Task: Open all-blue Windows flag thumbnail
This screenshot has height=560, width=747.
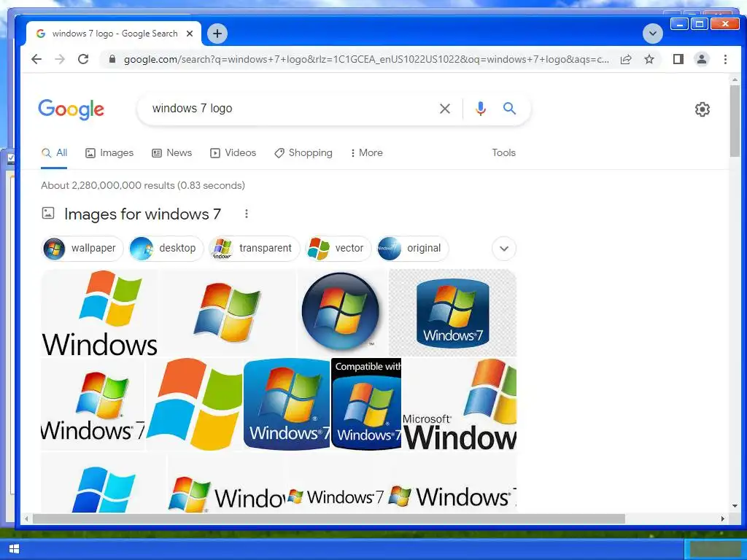Action: 104,483
